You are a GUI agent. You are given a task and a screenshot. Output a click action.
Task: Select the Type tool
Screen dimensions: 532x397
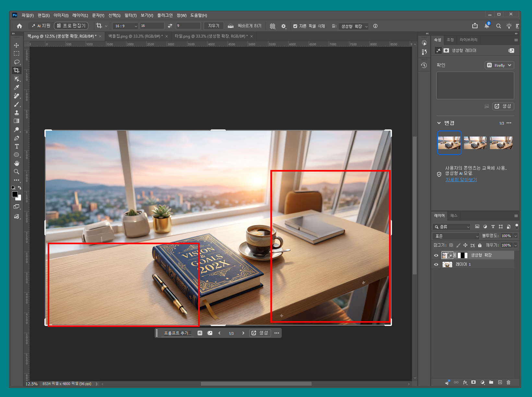(x=17, y=146)
